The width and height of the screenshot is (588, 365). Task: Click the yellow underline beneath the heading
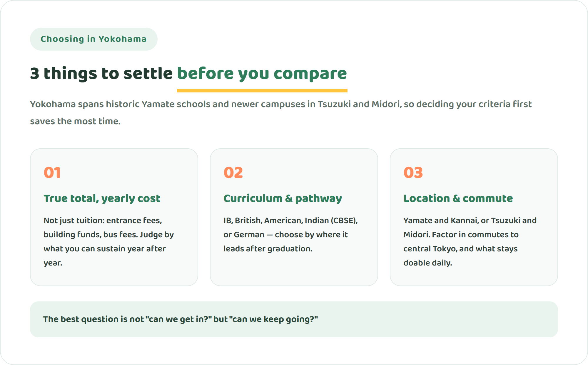point(262,91)
